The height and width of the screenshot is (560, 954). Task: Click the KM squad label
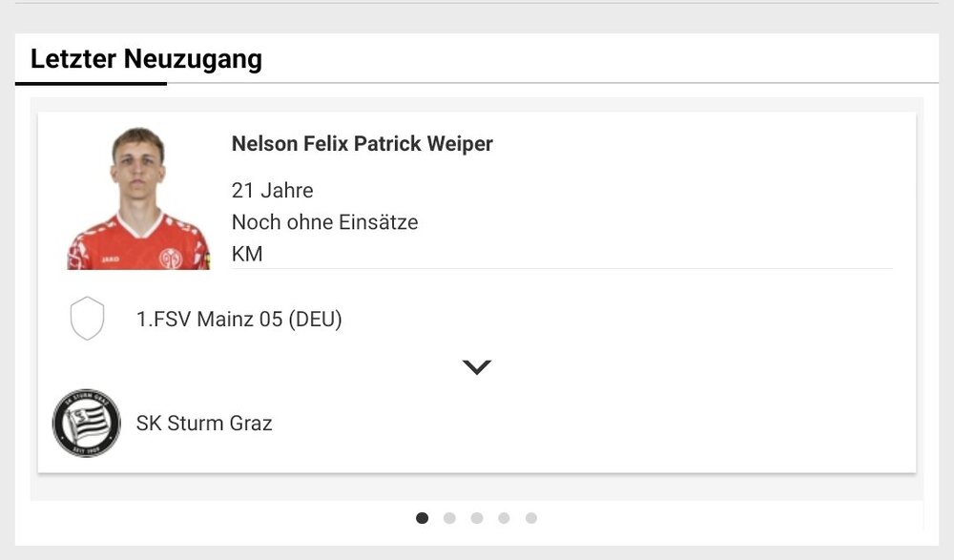coord(247,254)
